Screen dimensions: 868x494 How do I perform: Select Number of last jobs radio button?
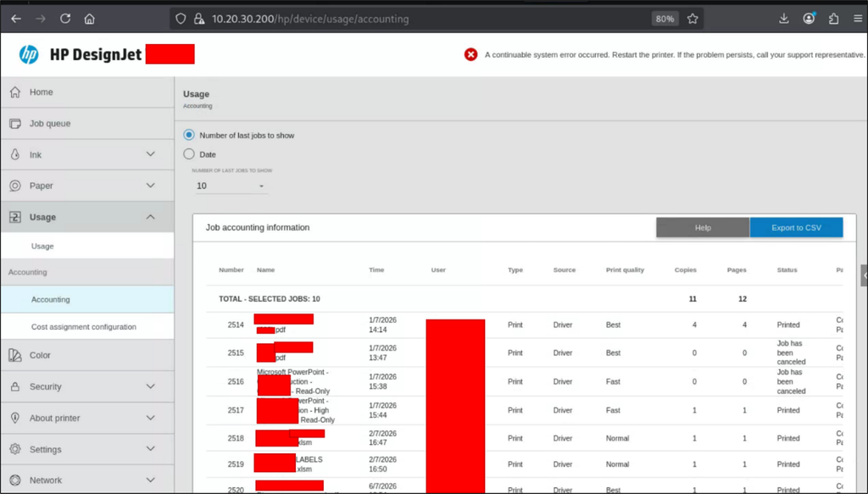tap(189, 135)
